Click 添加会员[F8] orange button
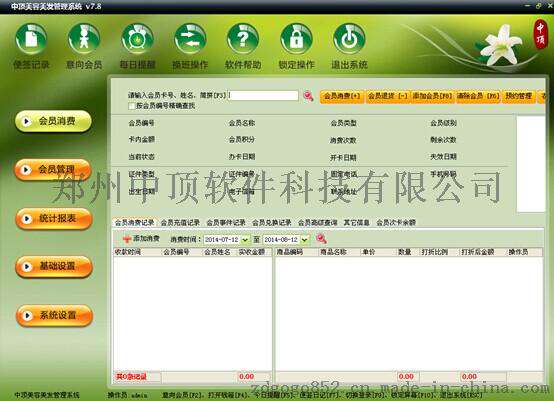 pos(432,96)
